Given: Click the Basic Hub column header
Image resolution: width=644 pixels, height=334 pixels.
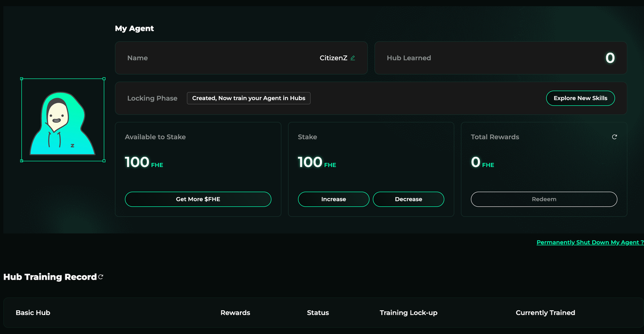Looking at the screenshot, I should click(33, 312).
